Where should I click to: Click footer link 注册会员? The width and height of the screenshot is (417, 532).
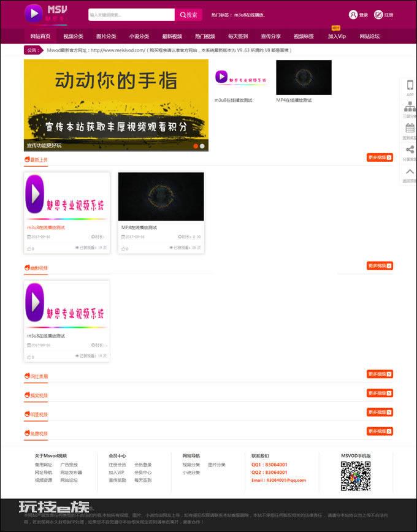117,465
